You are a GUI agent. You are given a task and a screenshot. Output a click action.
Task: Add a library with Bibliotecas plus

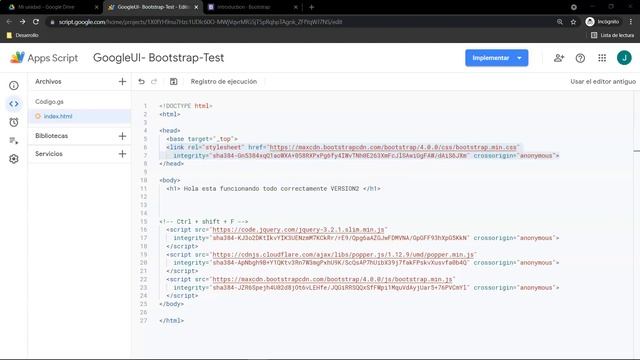pos(122,136)
